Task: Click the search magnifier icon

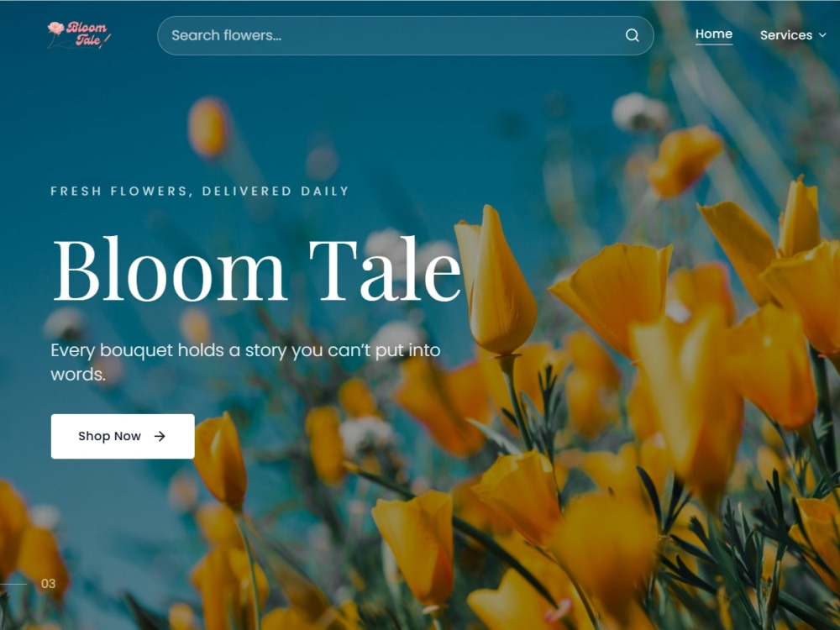Action: tap(633, 35)
